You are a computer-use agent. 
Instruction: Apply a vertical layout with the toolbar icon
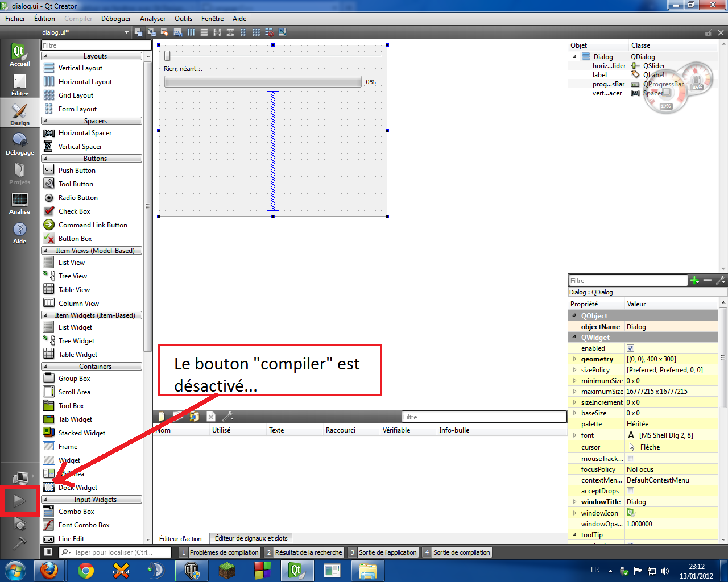204,32
